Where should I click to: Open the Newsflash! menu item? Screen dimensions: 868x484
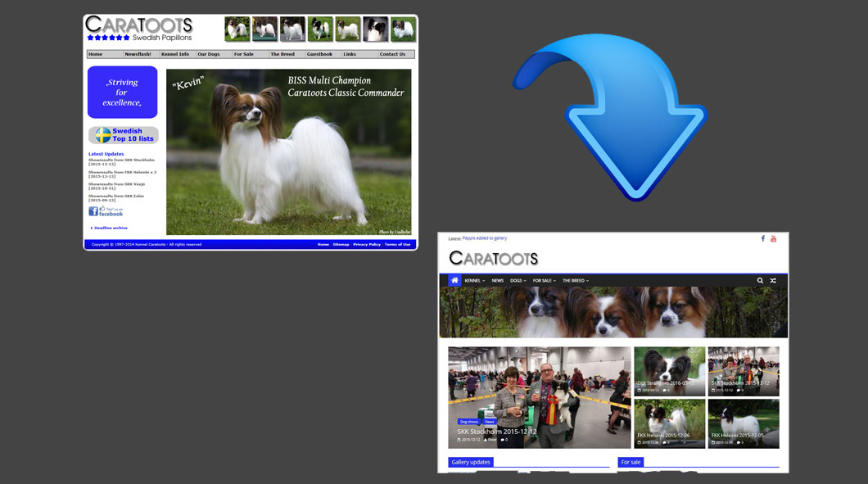point(138,54)
